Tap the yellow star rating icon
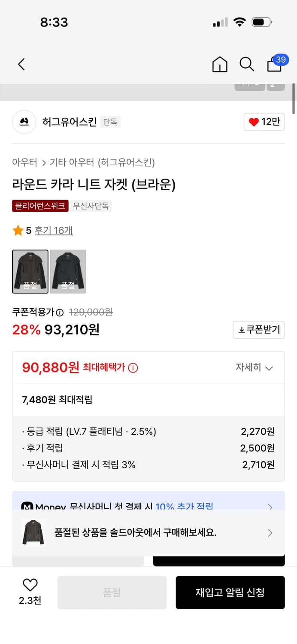Viewport: 297px width, 644px height. [18, 231]
